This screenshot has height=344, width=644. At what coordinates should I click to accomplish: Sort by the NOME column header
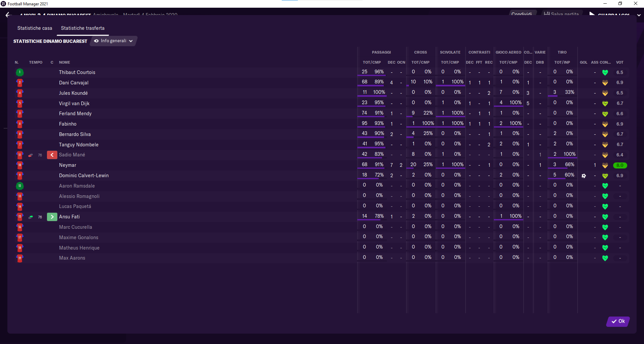(x=64, y=62)
